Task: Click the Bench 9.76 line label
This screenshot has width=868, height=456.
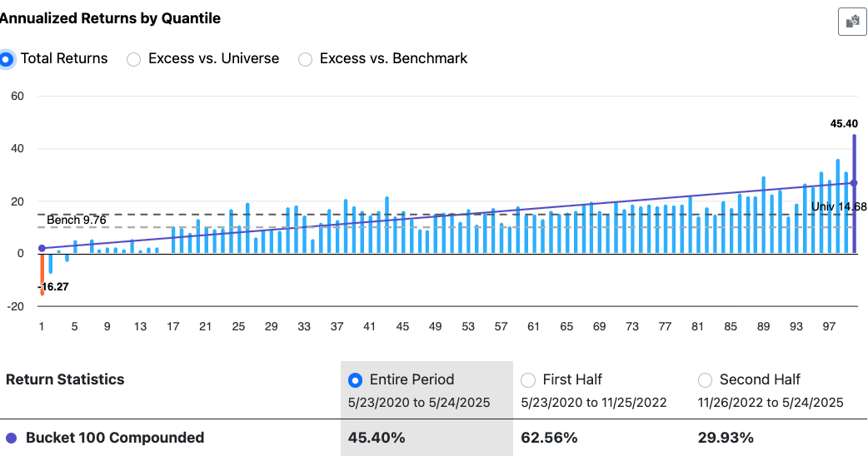Action: point(76,220)
